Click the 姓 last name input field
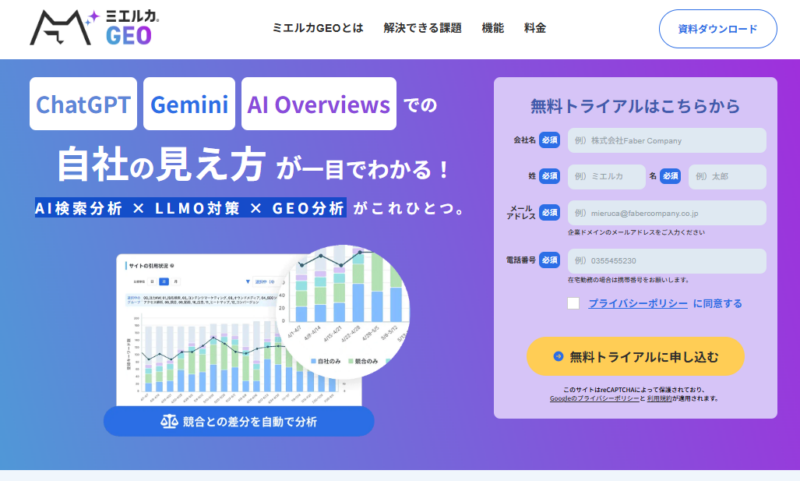Image resolution: width=800 pixels, height=481 pixels. (x=608, y=177)
